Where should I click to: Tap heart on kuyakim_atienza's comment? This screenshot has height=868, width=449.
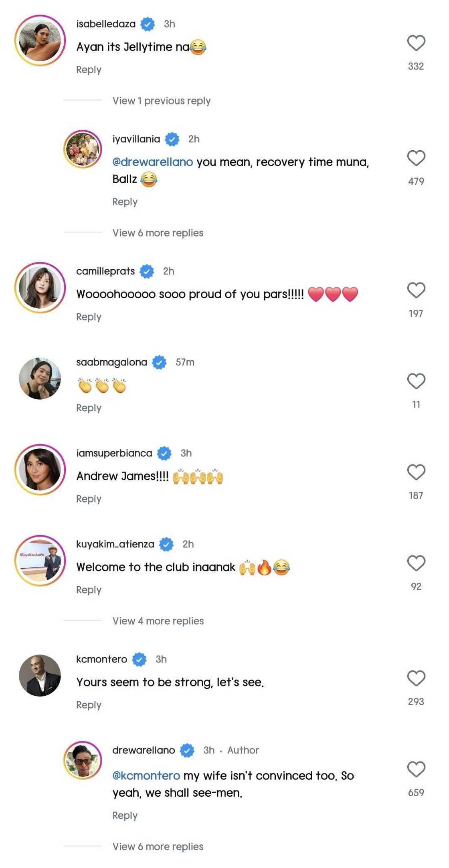[416, 563]
